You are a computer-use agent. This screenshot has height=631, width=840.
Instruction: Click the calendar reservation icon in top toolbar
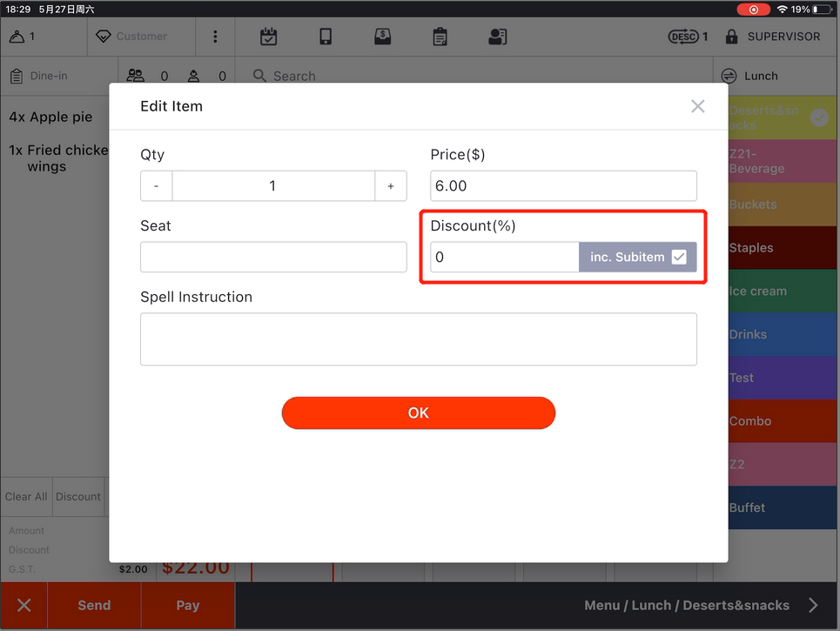click(x=269, y=37)
